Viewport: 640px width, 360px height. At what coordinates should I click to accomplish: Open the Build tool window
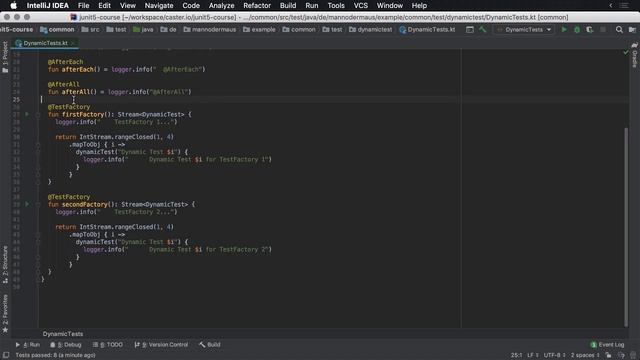[210, 345]
